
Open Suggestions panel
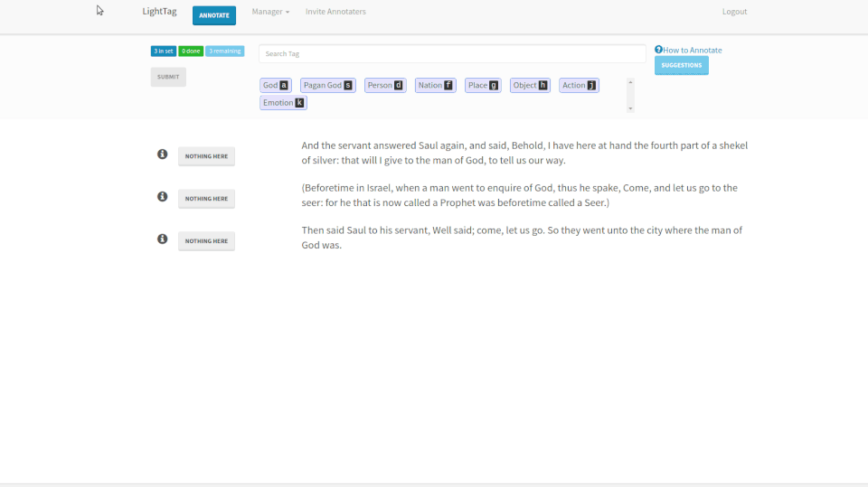pos(682,65)
